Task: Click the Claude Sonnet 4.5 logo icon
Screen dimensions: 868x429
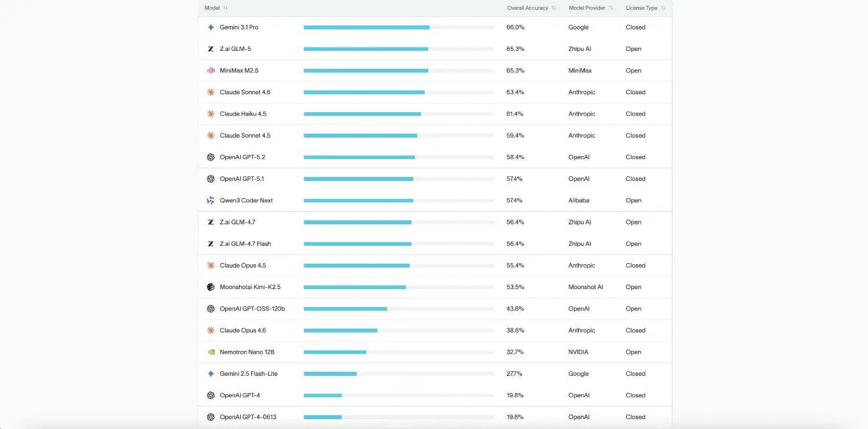Action: click(211, 135)
